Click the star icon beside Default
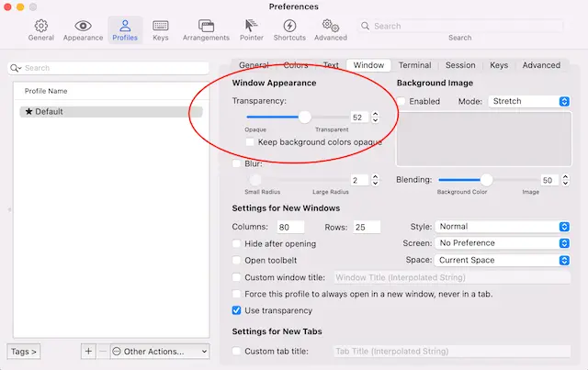This screenshot has height=370, width=588. coord(28,111)
